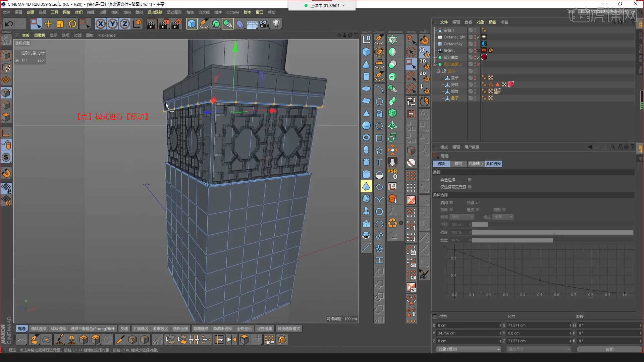Toggle the X axis lock
The width and height of the screenshot is (644, 362).
coord(100,24)
